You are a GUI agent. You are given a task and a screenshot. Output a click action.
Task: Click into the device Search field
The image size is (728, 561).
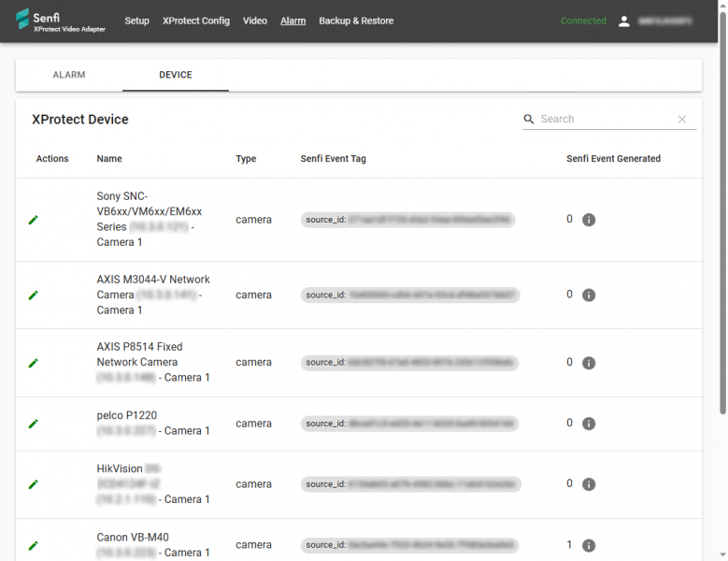(x=603, y=120)
